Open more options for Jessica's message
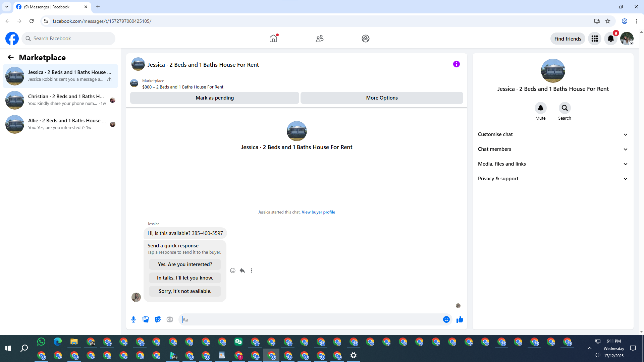 click(252, 270)
